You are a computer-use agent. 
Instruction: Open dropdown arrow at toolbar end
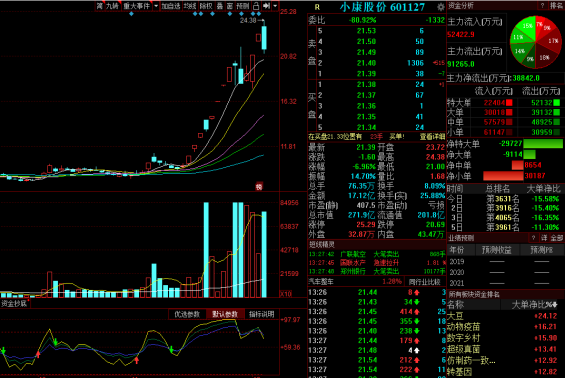[275, 6]
